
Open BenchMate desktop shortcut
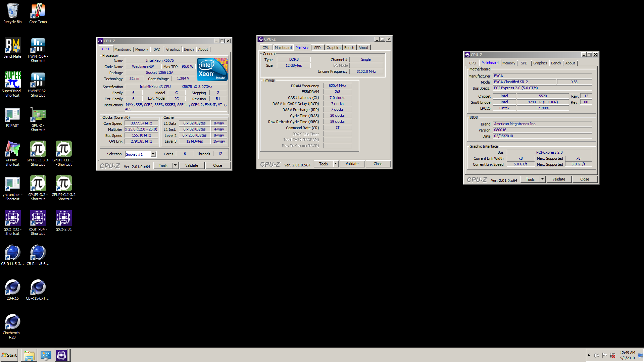12,48
